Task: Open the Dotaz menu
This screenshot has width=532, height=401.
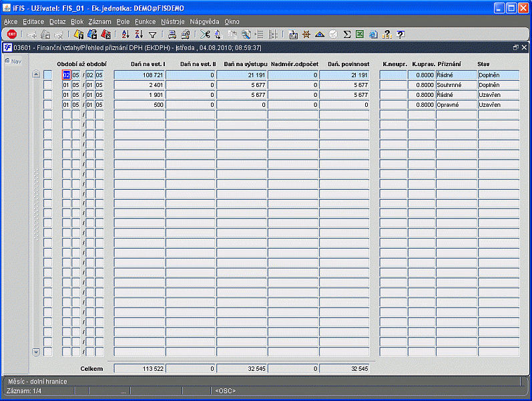Action: pos(57,22)
